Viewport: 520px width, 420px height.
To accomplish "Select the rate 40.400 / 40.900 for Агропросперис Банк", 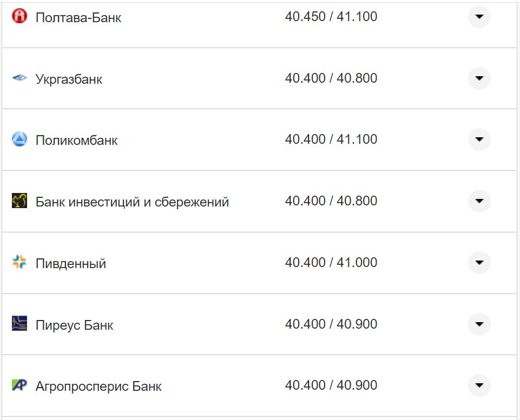I will 332,385.
